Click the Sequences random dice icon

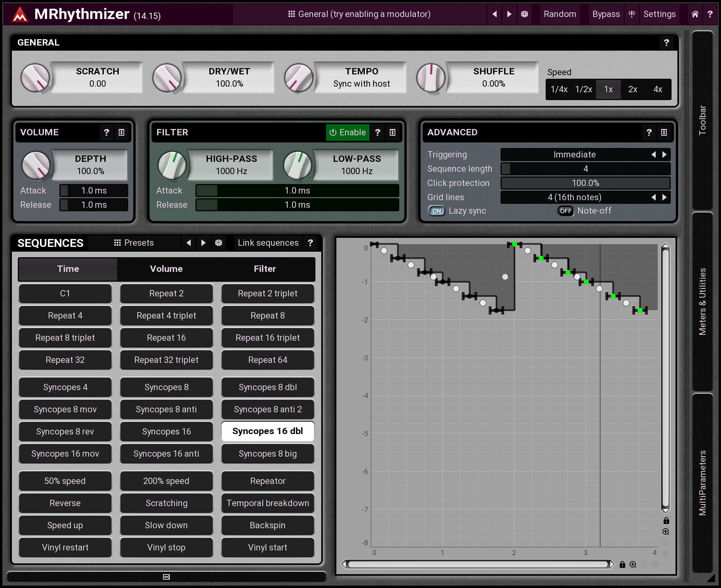[218, 243]
